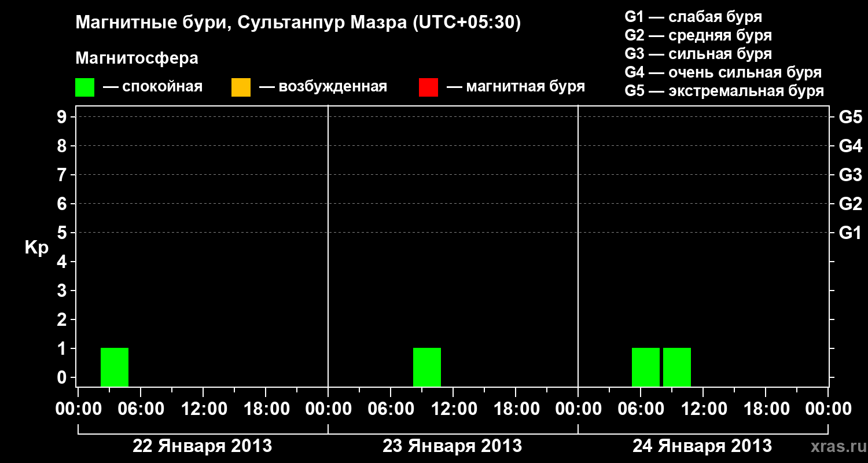Click 'G1 — слабая буря' legend line
Screen dimensions: 868x463
pos(693,17)
